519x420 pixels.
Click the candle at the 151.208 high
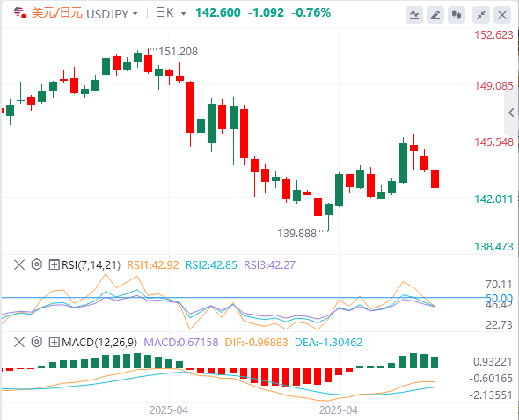149,63
